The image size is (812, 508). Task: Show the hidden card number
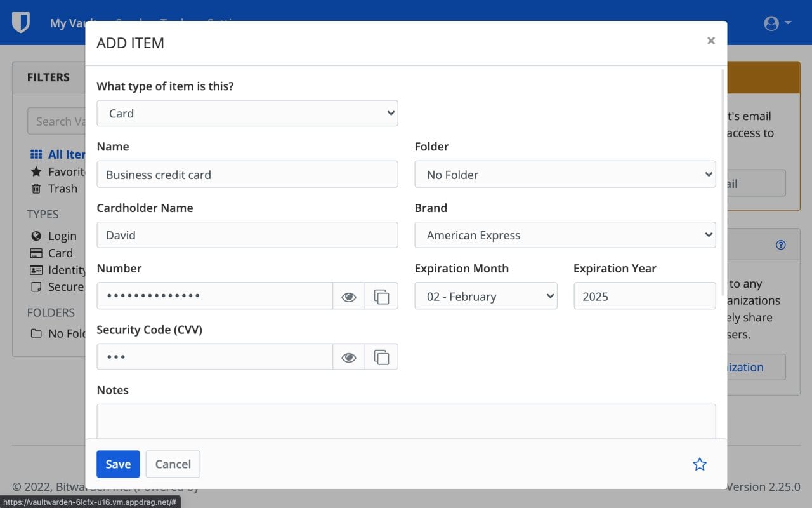[348, 297]
